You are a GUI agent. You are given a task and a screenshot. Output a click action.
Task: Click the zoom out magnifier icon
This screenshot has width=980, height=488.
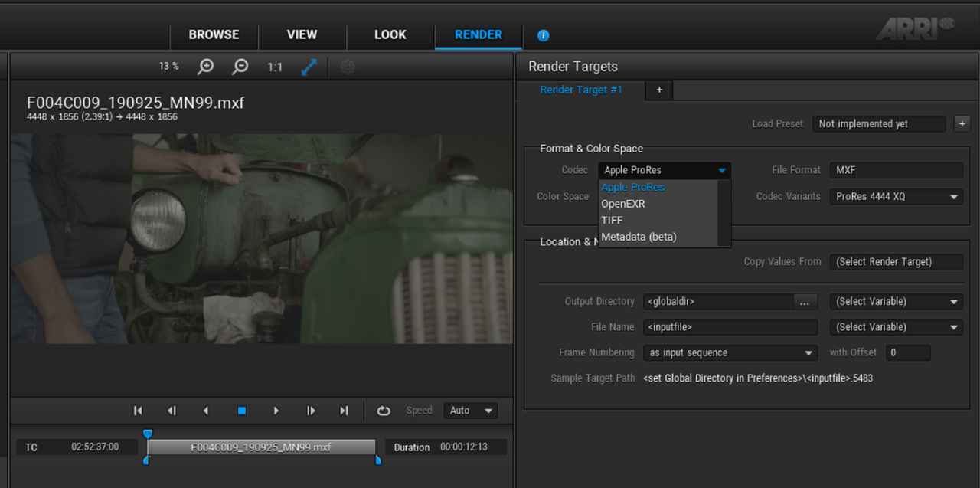coord(240,67)
